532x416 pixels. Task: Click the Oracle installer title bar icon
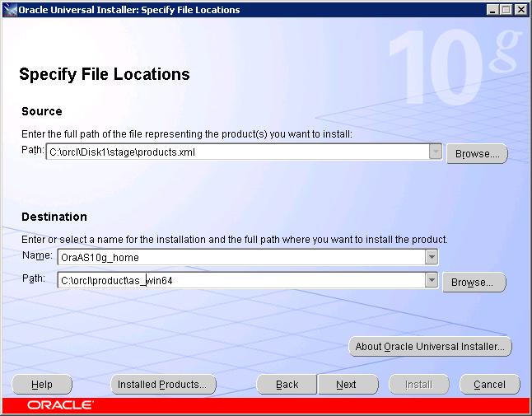(10, 10)
